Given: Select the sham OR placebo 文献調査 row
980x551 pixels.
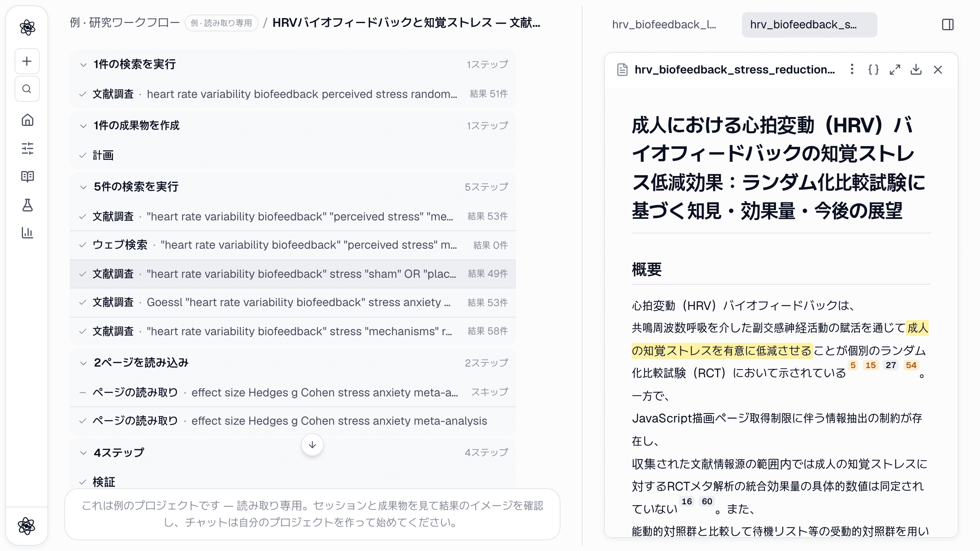Looking at the screenshot, I should coord(293,274).
